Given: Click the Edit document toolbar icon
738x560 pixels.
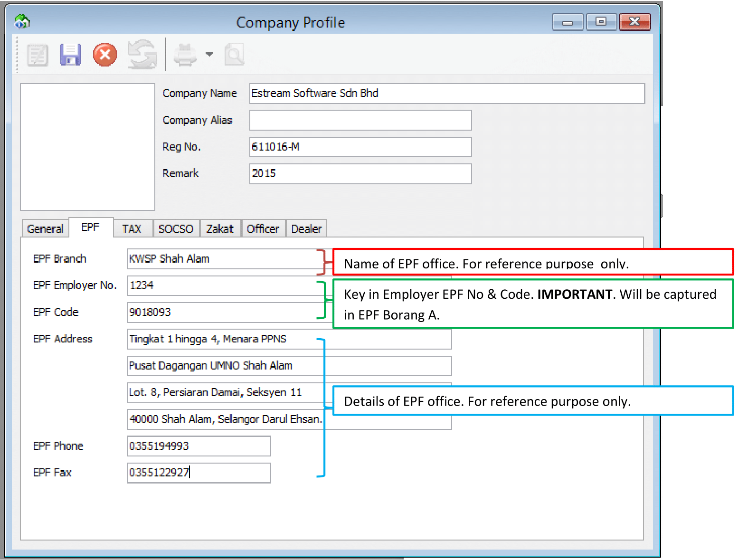Looking at the screenshot, I should pos(38,55).
